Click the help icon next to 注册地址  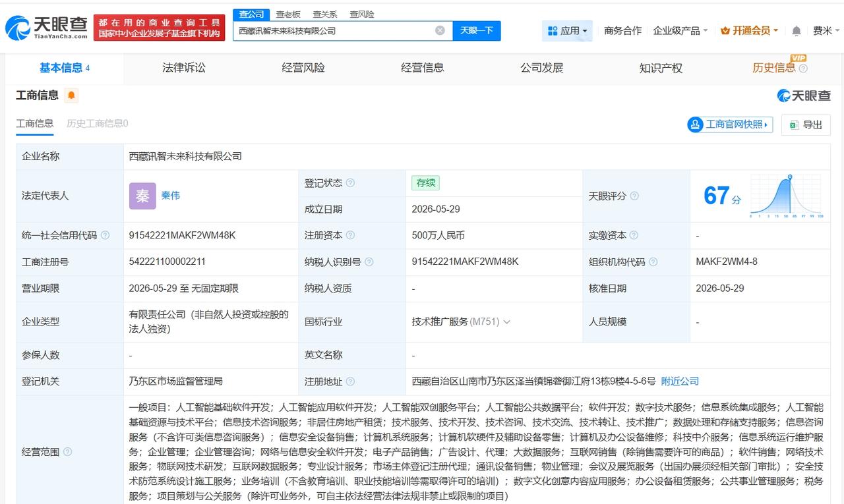(350, 381)
